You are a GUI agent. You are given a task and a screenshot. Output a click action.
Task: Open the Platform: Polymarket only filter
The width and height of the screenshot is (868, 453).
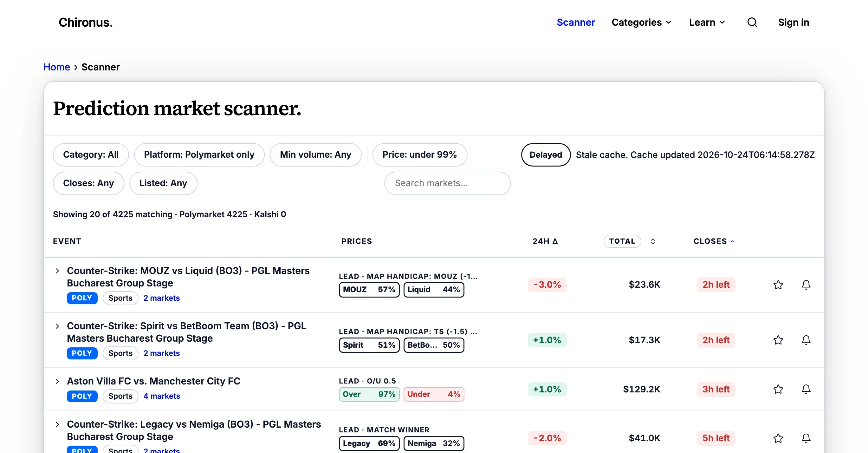point(199,155)
